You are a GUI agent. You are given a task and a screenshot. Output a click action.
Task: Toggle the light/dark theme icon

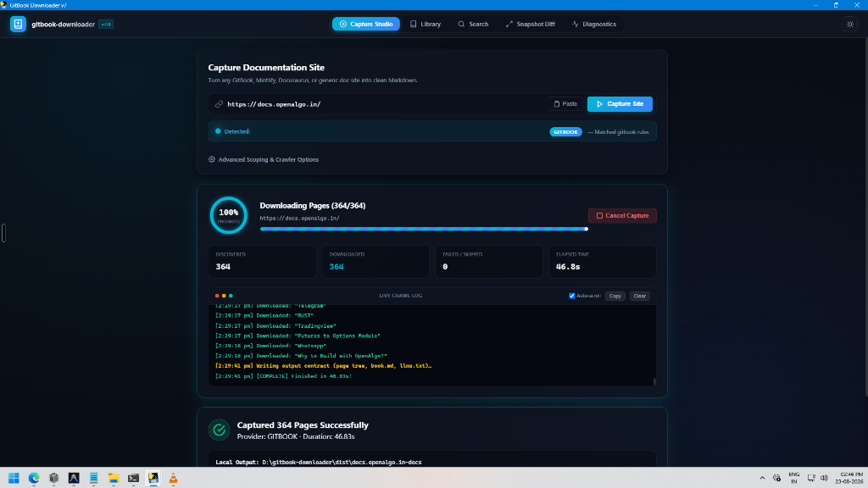point(850,24)
